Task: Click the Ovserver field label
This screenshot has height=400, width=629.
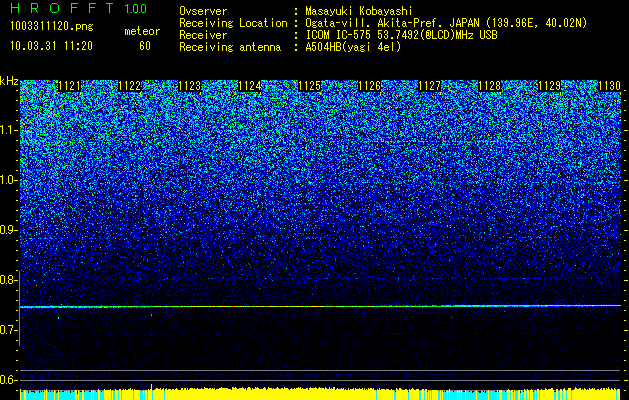Action: click(203, 12)
